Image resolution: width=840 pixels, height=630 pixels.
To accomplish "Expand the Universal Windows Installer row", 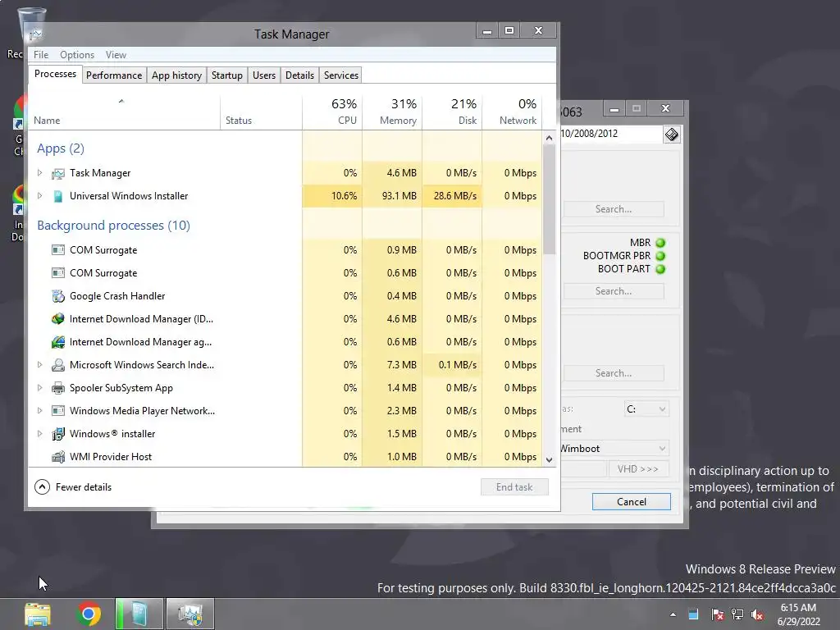I will [x=39, y=196].
